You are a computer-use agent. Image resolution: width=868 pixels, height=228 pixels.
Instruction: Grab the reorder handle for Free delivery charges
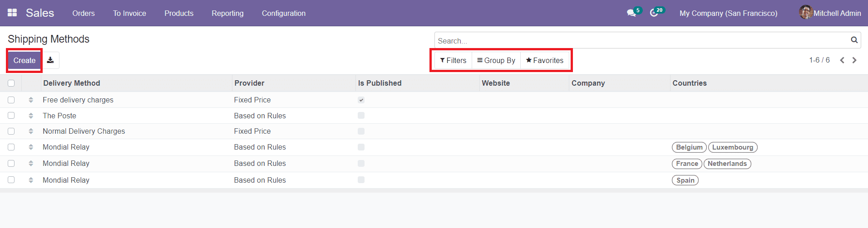[31, 100]
